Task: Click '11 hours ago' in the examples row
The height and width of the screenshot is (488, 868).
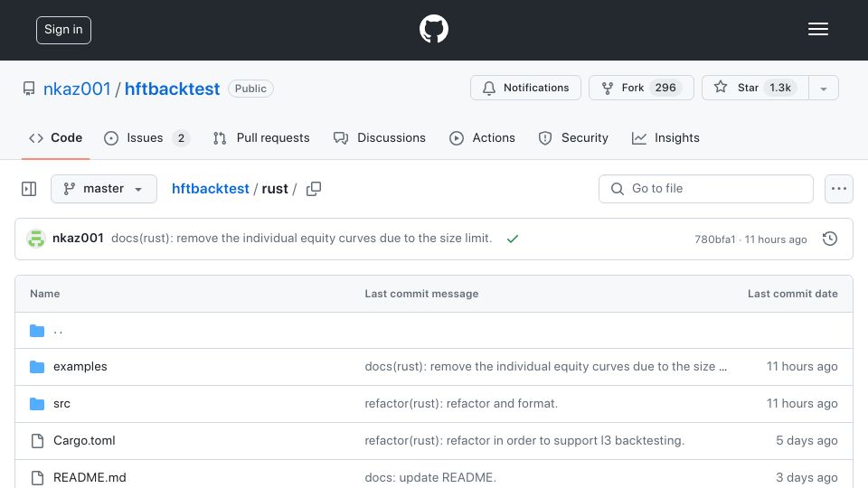Action: 802,366
